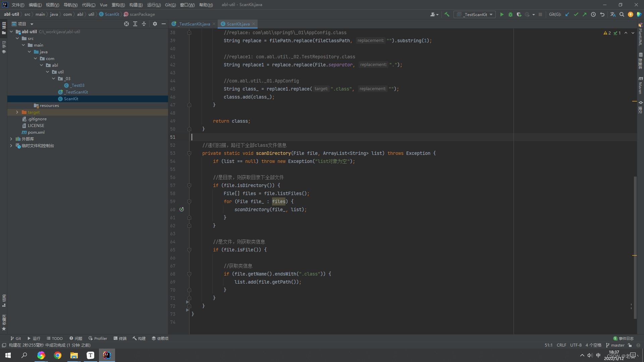
Task: Toggle read-only lock icon in status bar
Action: tap(630, 345)
